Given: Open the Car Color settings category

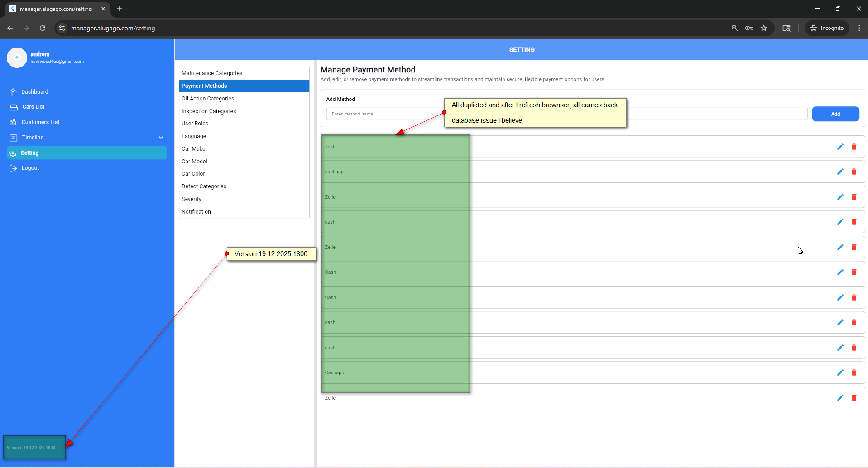Looking at the screenshot, I should pos(193,174).
